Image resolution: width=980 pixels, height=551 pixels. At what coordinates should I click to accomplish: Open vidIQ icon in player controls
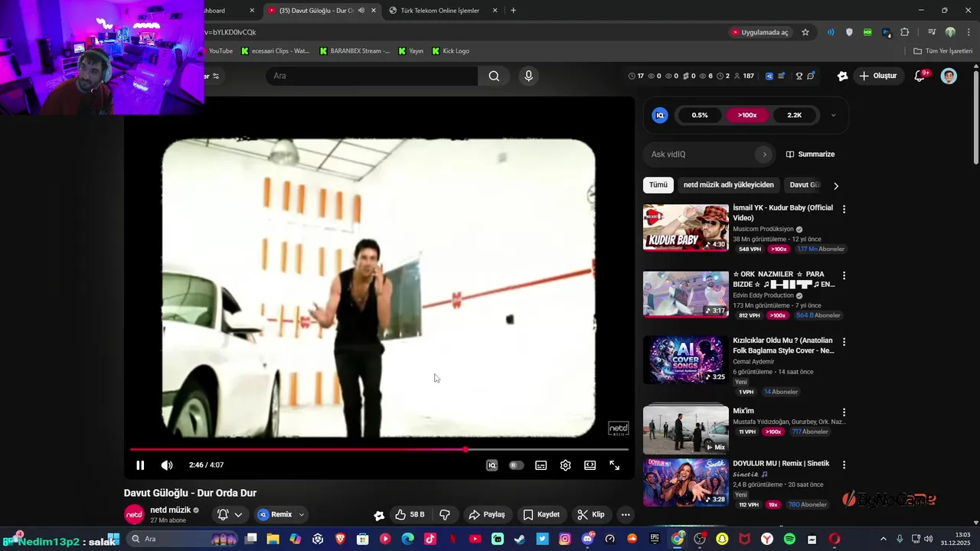(x=492, y=465)
